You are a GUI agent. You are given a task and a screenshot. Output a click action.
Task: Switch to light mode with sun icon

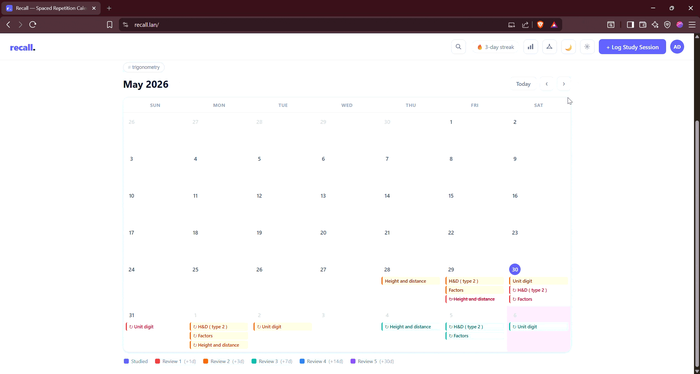coord(587,47)
